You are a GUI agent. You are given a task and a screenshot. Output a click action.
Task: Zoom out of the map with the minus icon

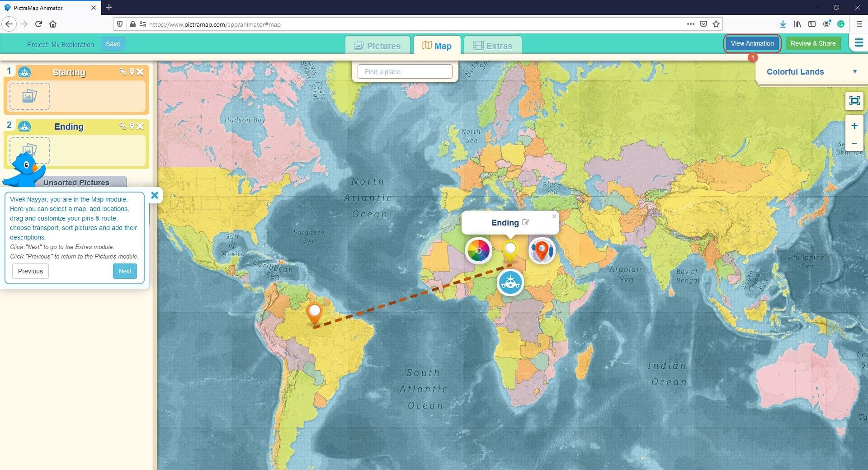pos(854,144)
